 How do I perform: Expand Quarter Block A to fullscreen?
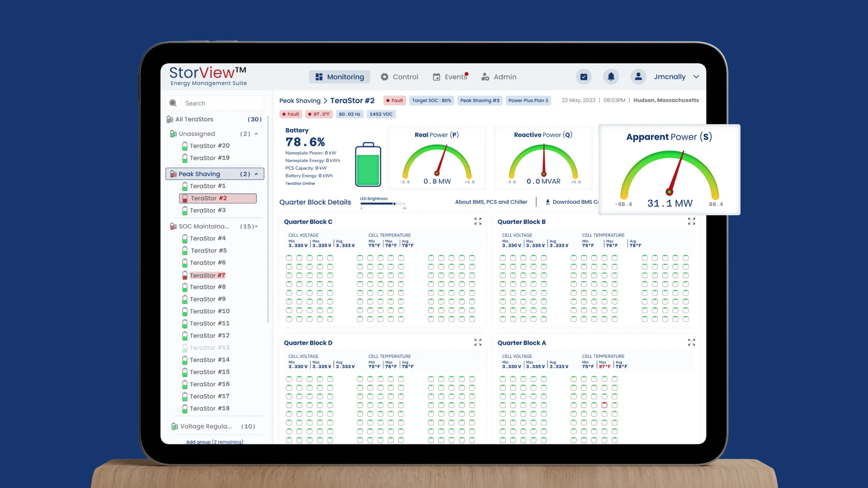coord(691,343)
